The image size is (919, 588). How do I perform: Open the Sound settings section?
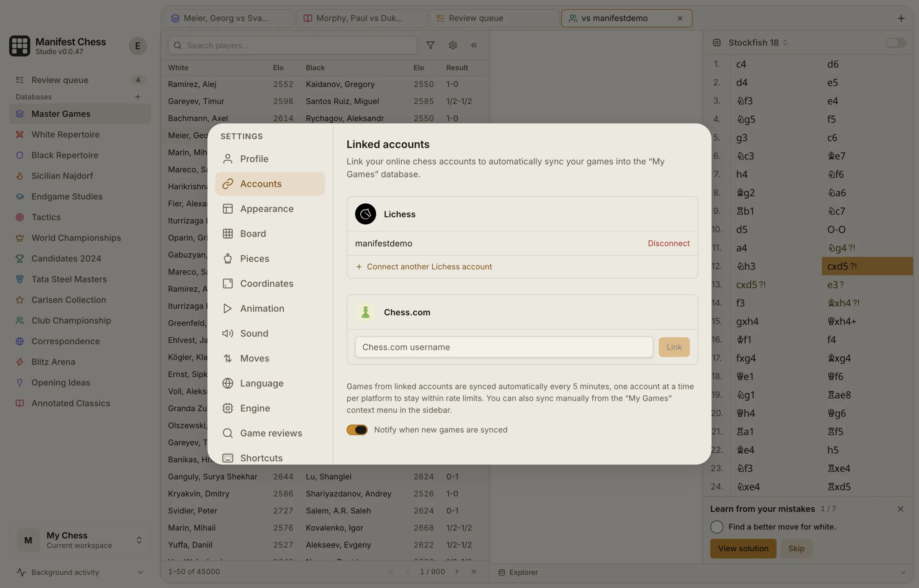pyautogui.click(x=270, y=333)
